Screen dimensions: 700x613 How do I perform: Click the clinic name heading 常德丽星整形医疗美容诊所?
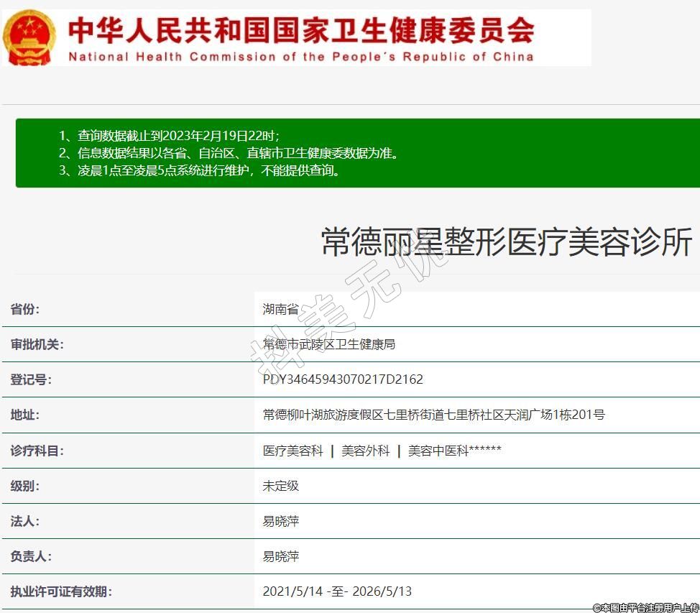pyautogui.click(x=506, y=241)
